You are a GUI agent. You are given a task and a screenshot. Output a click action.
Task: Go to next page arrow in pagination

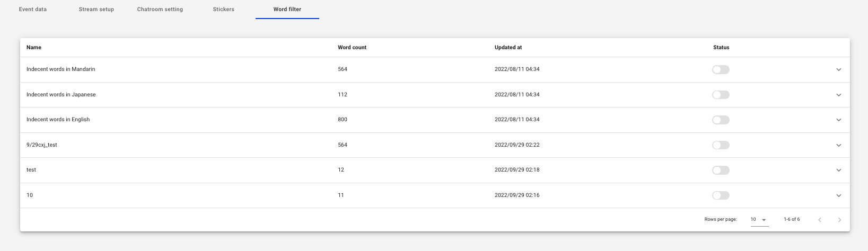pyautogui.click(x=839, y=220)
